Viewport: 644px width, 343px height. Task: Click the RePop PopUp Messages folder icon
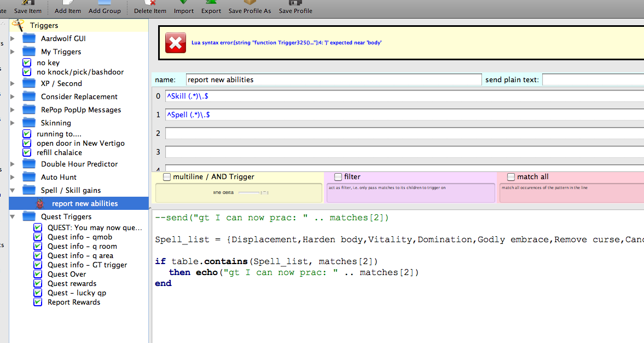pyautogui.click(x=29, y=110)
